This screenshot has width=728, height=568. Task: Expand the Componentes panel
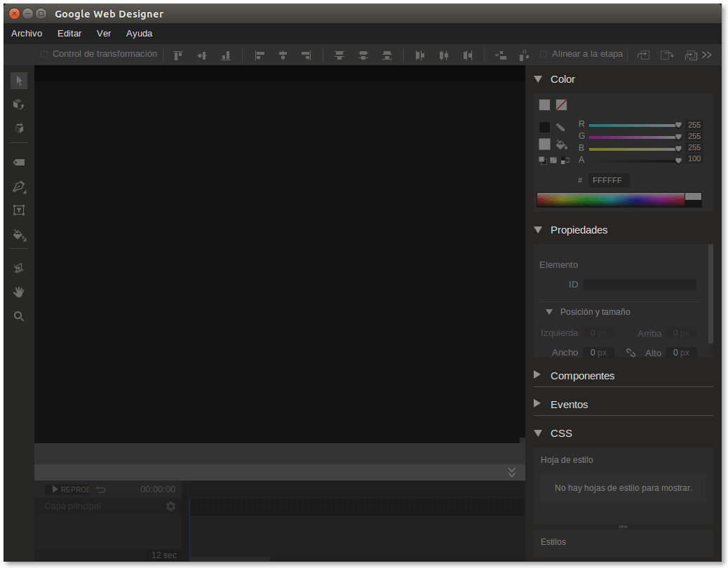538,375
